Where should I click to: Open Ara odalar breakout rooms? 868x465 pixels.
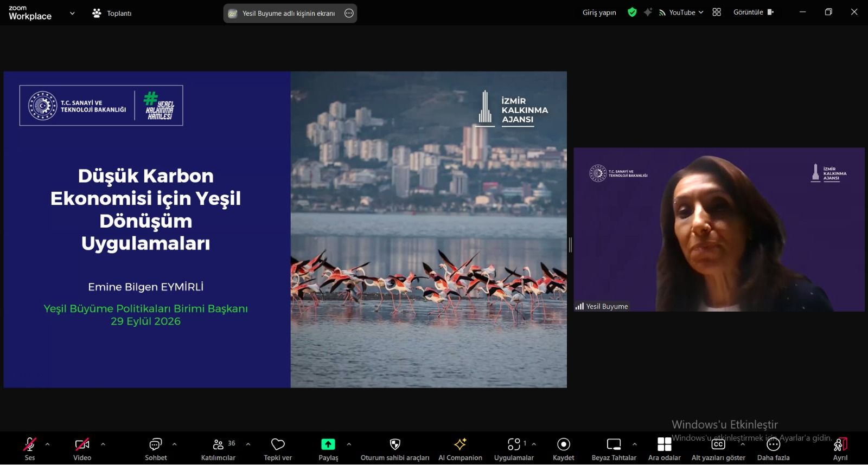pyautogui.click(x=664, y=449)
